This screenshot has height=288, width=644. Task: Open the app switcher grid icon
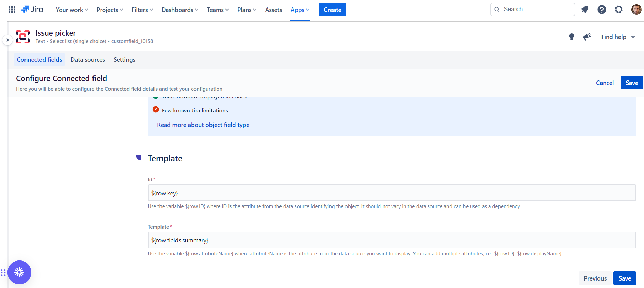point(12,10)
